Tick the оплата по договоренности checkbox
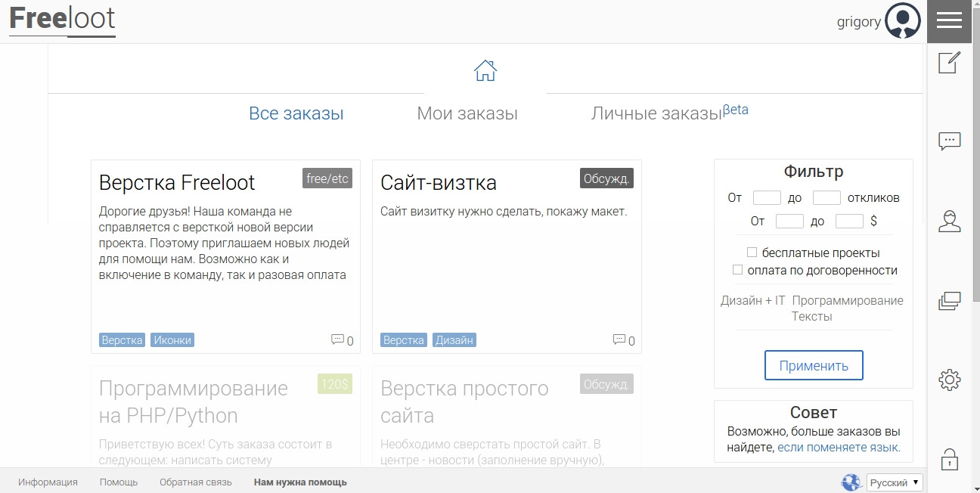 tap(737, 270)
